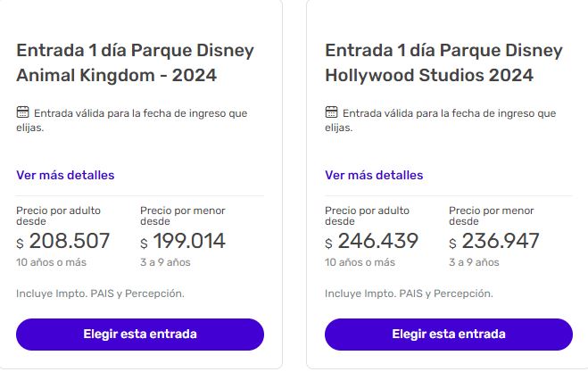This screenshot has height=372, width=588.
Task: Click 'Precio por menor desde' in Hollywood Studios card
Action: pyautogui.click(x=491, y=215)
